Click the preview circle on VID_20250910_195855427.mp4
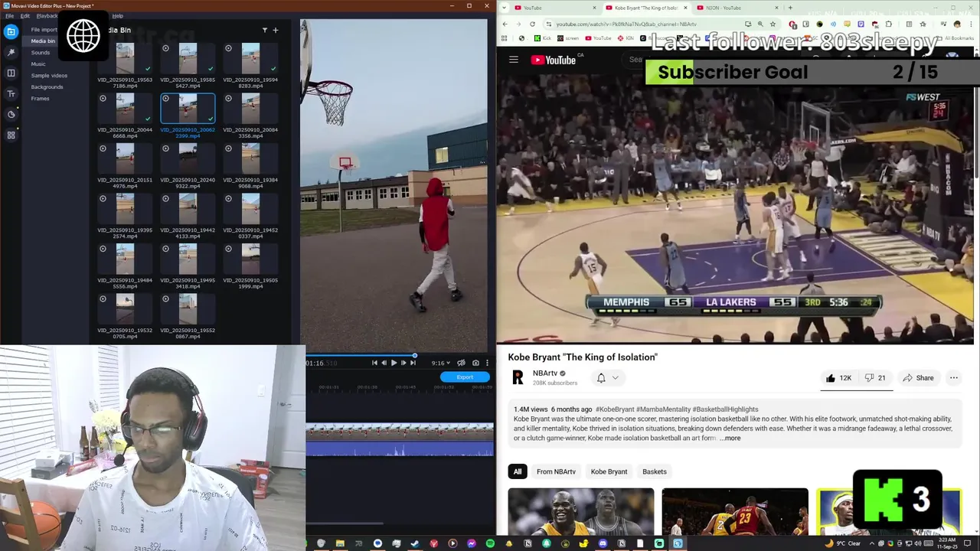This screenshot has width=980, height=551. 165,48
